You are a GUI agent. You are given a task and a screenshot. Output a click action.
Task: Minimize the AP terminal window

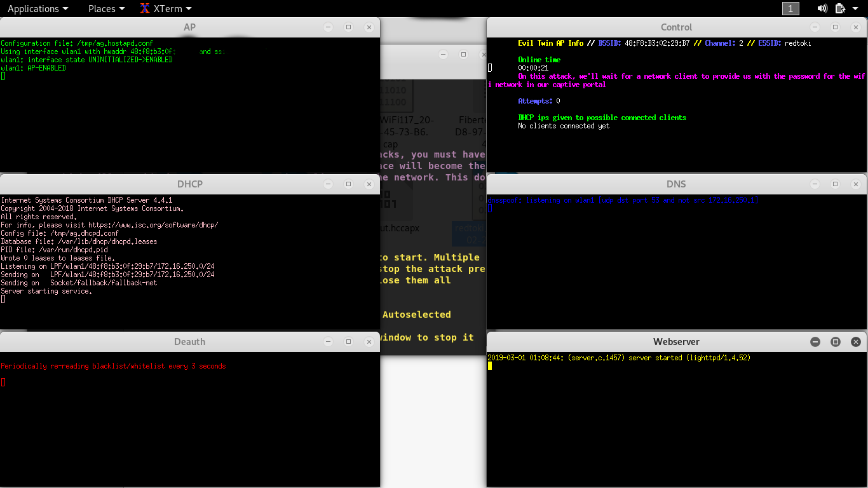(x=328, y=27)
